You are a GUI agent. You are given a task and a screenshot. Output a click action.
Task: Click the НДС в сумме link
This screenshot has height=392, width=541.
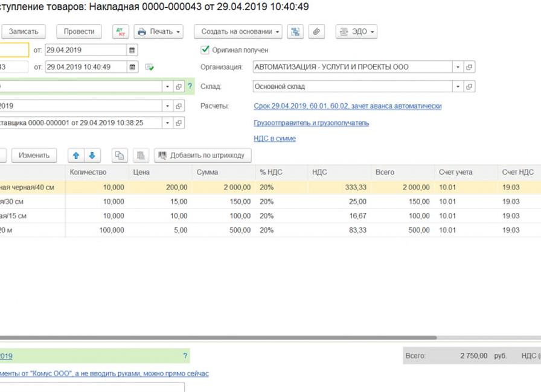point(275,139)
